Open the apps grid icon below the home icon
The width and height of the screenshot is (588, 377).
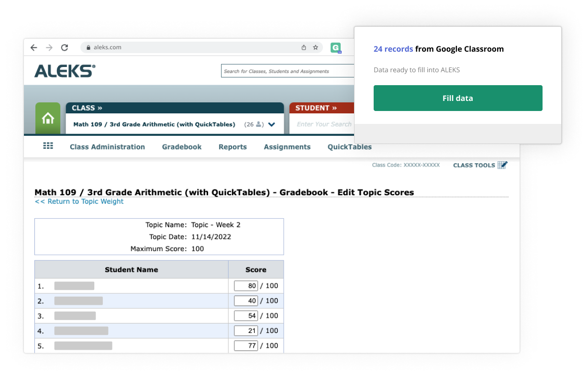pos(48,146)
